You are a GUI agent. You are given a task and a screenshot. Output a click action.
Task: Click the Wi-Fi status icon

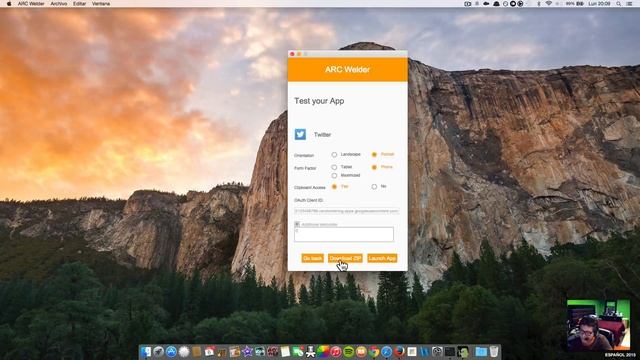[549, 4]
